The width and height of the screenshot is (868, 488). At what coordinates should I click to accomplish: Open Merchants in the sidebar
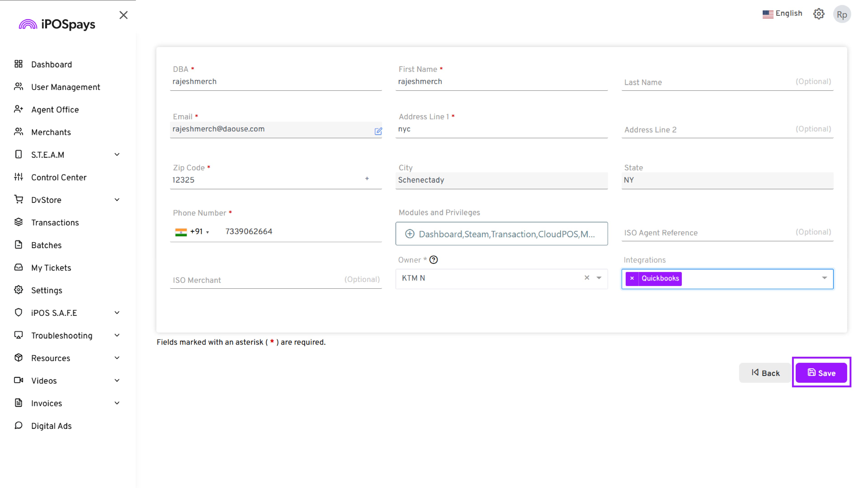tap(51, 132)
